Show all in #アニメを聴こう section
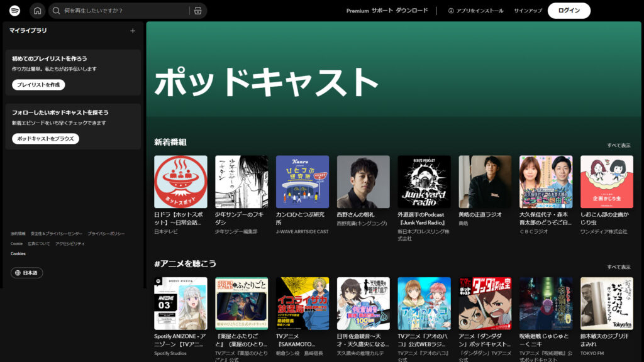The width and height of the screenshot is (644, 362). pos(619,267)
